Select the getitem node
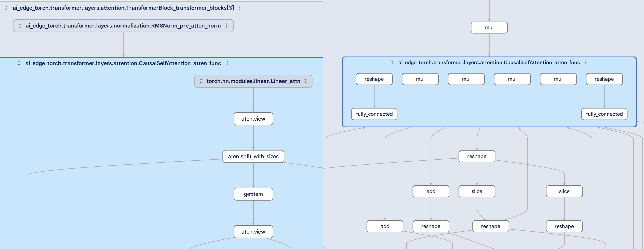The height and width of the screenshot is (249, 644). click(x=253, y=194)
